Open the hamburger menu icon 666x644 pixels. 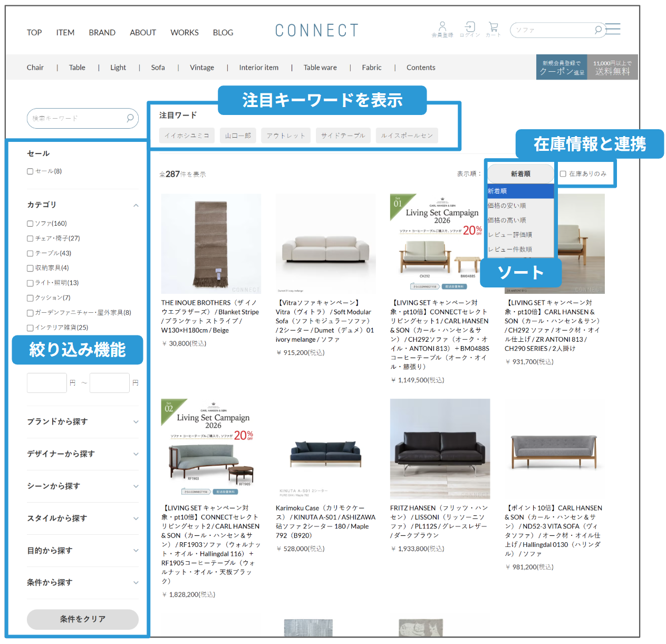click(x=613, y=29)
